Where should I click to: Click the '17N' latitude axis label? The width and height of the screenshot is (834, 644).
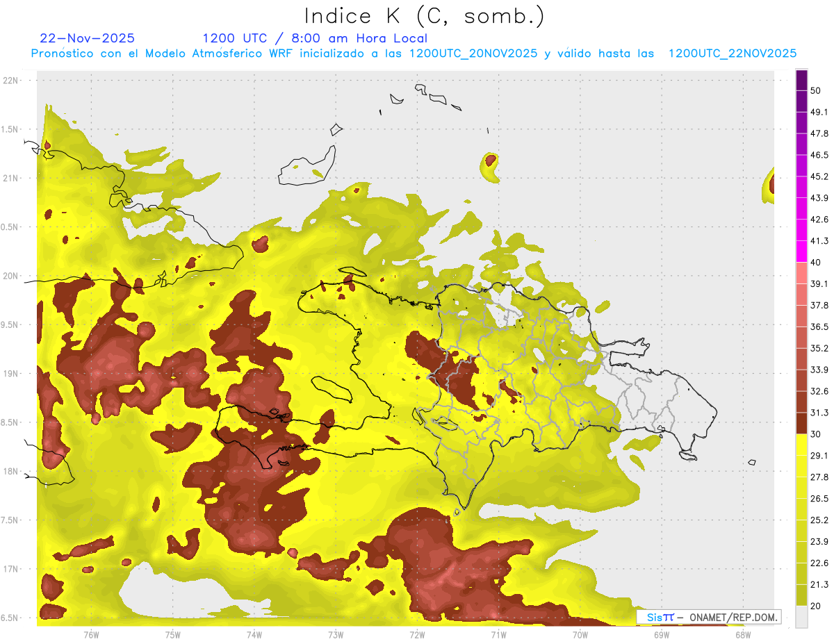click(12, 569)
